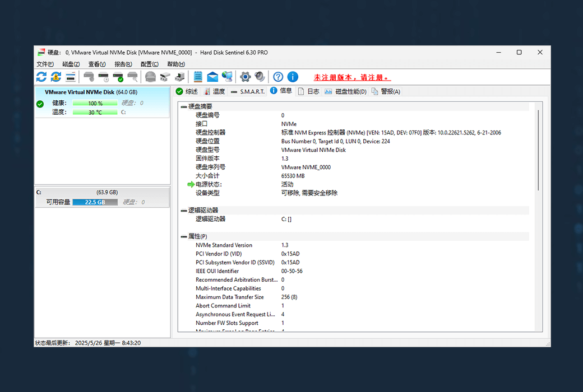The image size is (583, 392).
Task: Click the Hard Disk Sentinel title bar icon
Action: [x=41, y=53]
